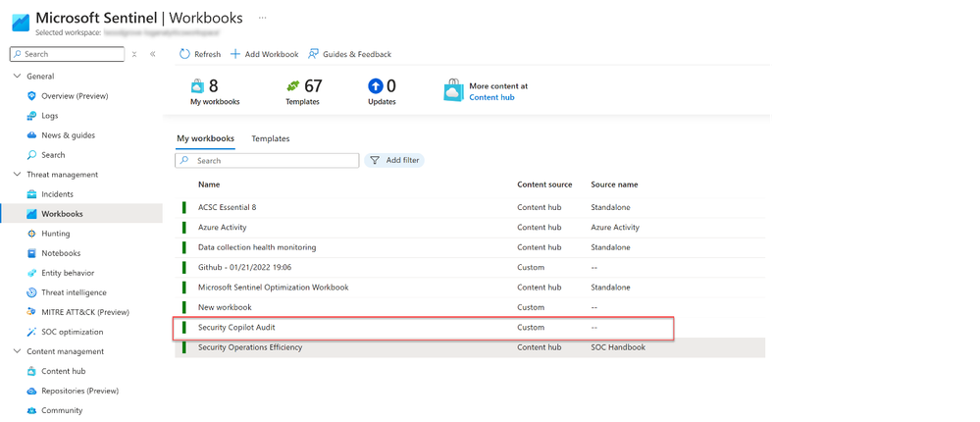The image size is (980, 422).
Task: Click the workbooks Search input field
Action: click(x=267, y=161)
